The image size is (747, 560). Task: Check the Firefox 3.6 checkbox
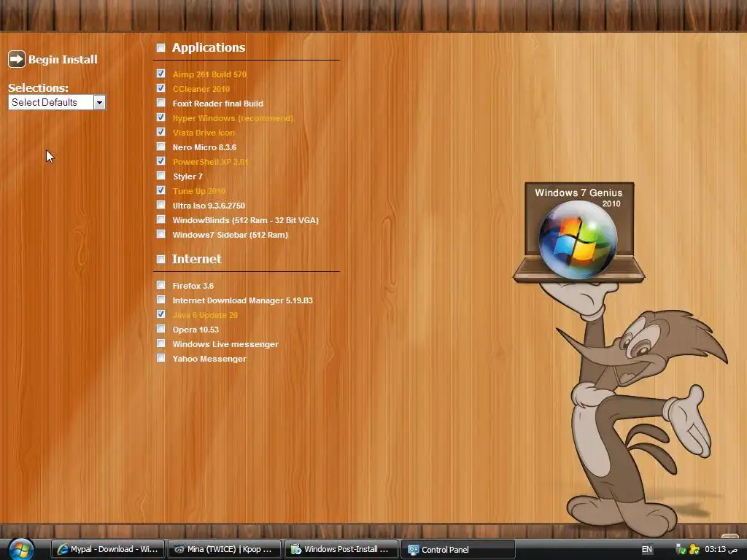tap(161, 285)
